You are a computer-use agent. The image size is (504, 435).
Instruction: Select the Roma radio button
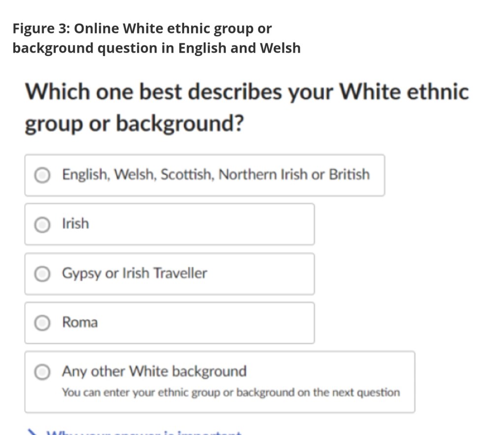[x=43, y=323]
